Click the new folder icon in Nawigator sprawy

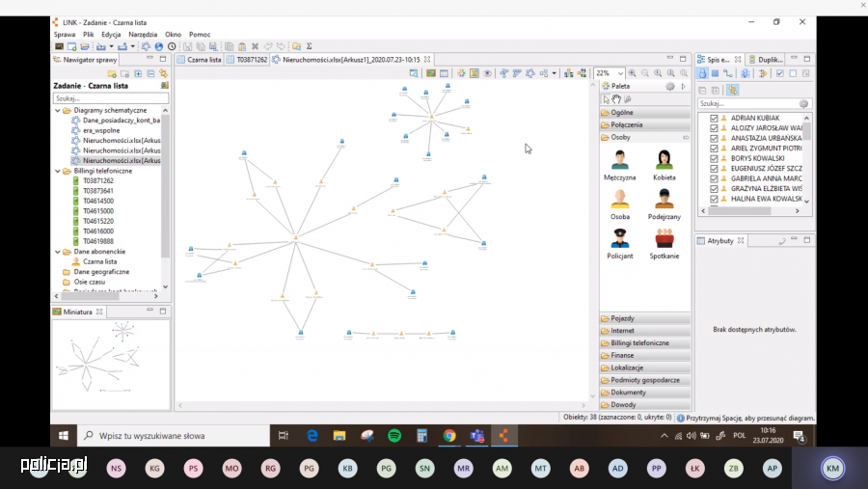pos(112,73)
